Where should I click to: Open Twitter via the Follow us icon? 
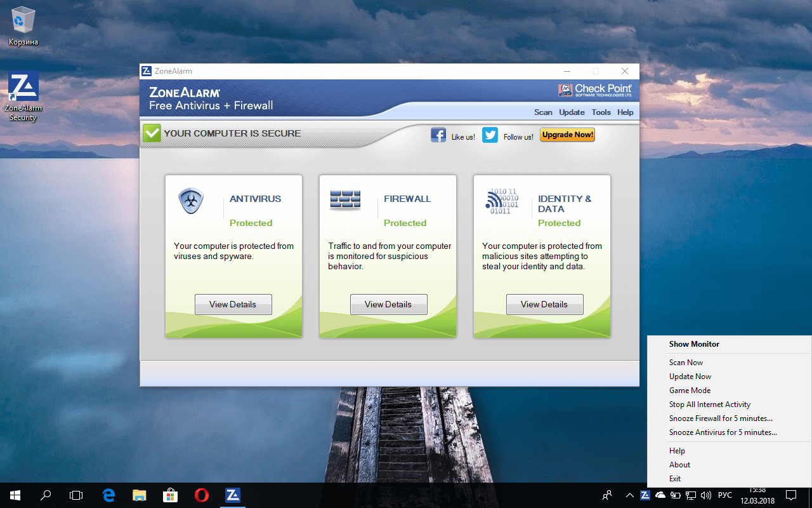click(x=490, y=135)
